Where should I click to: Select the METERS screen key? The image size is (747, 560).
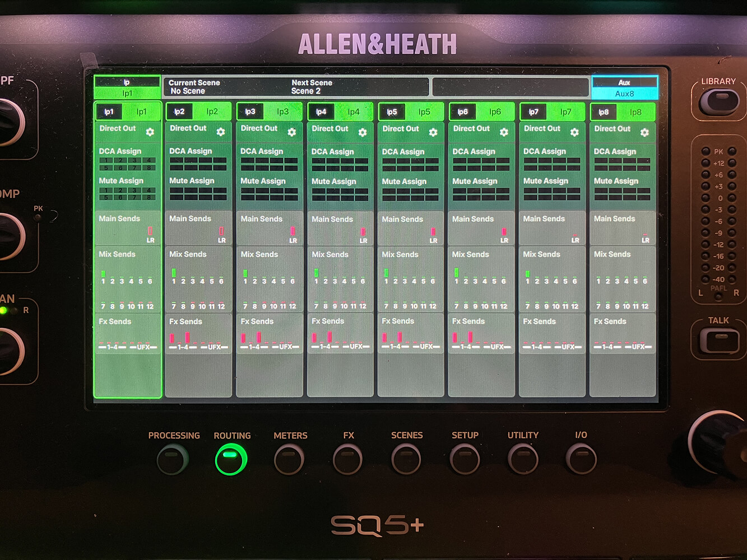pyautogui.click(x=289, y=459)
